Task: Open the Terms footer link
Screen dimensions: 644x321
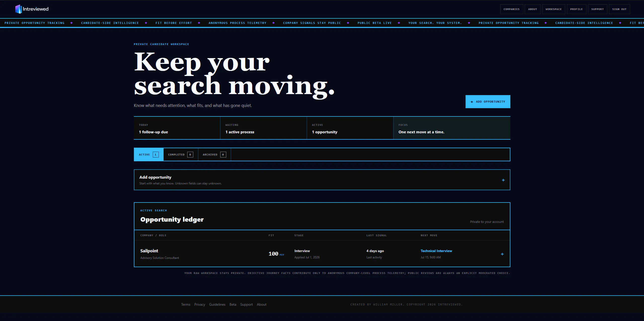Action: pos(185,304)
